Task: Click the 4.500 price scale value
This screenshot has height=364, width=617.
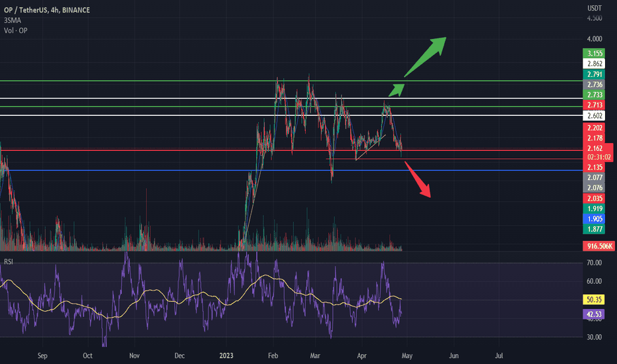Action: (594, 18)
